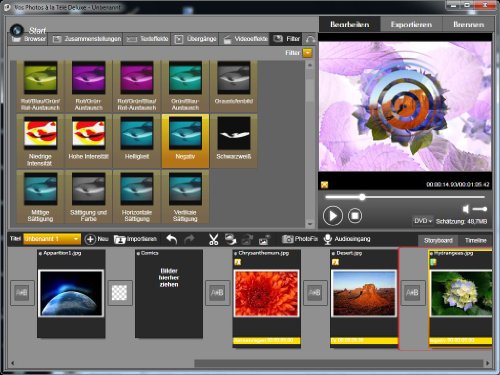500x375 pixels.
Task: Switch to Timeline view
Action: (x=476, y=240)
